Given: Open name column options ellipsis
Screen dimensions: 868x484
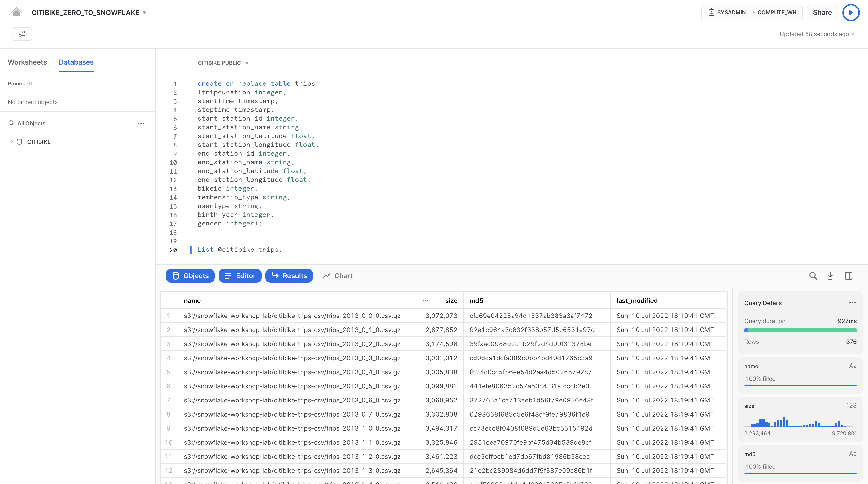Looking at the screenshot, I should 425,300.
